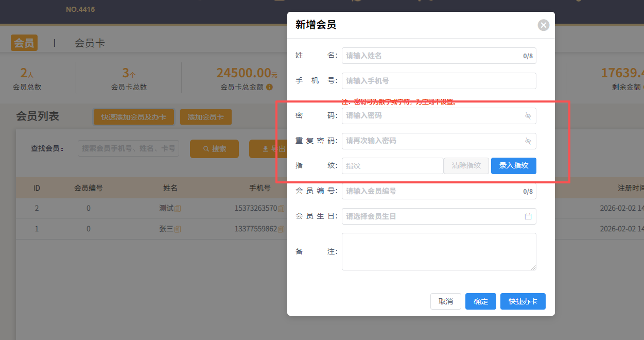Image resolution: width=644 pixels, height=340 pixels.
Task: Click the 请输入姓名 name field
Action: (430, 56)
